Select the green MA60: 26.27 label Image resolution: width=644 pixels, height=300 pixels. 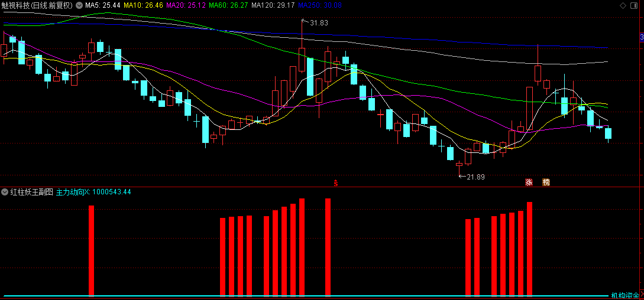pos(228,5)
